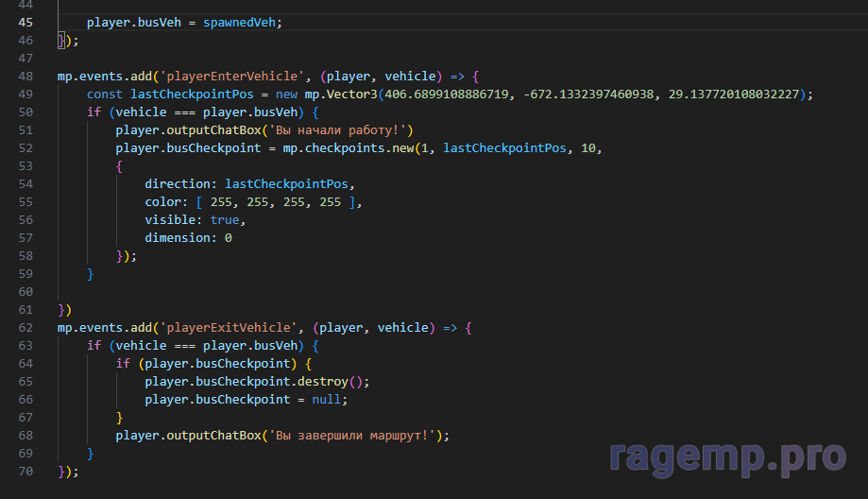
Task: Click 'lastCheckpointPos' in const declaration
Action: (192, 95)
